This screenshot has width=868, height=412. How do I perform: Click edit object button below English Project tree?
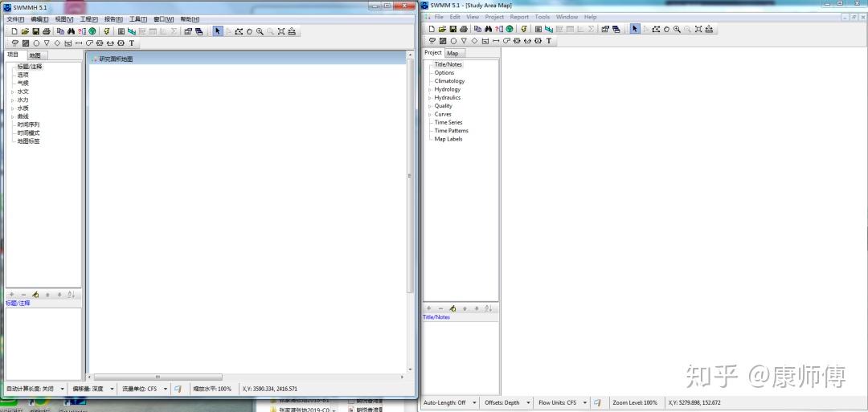452,308
